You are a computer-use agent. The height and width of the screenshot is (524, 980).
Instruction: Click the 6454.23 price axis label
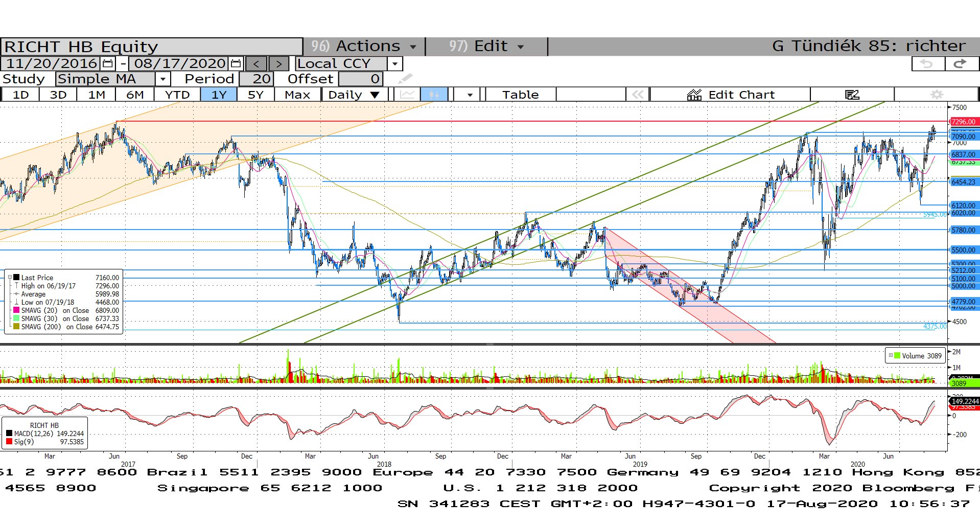964,182
